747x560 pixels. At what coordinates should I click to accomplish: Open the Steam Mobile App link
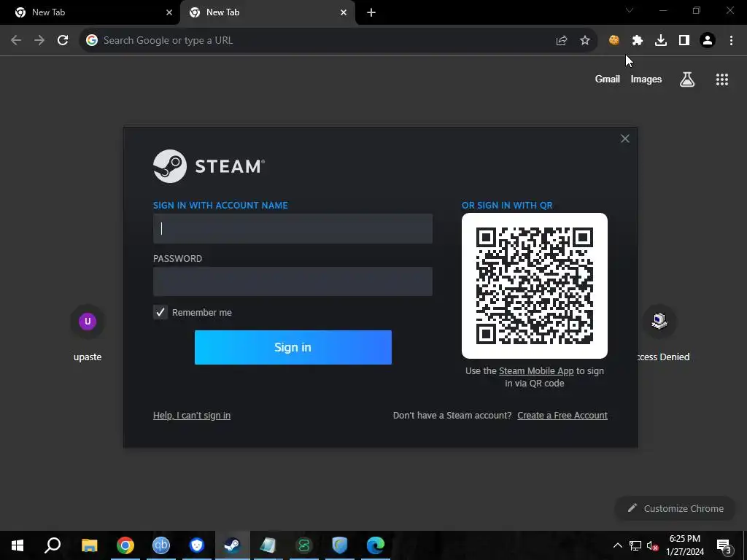click(x=536, y=371)
